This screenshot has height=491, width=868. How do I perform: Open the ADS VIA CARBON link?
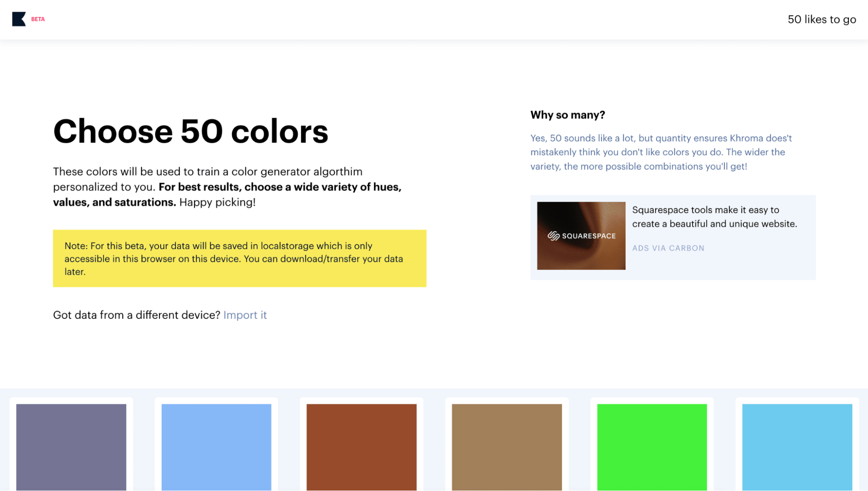(668, 248)
